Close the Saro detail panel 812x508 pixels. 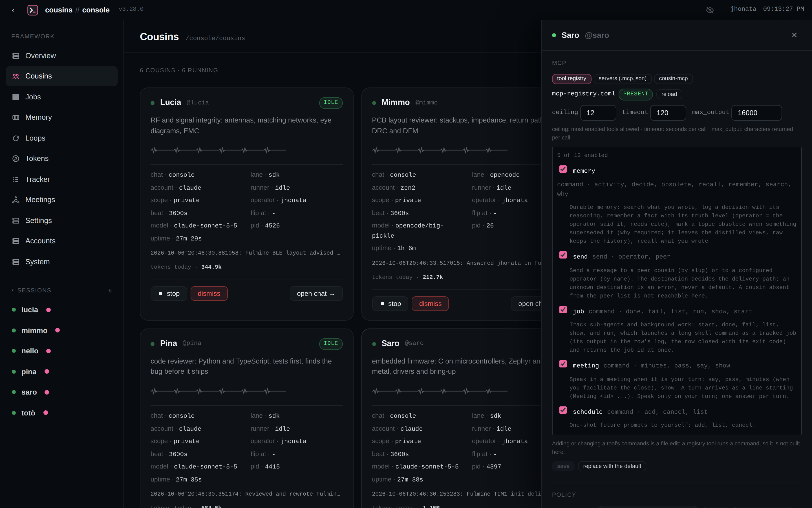pos(794,35)
